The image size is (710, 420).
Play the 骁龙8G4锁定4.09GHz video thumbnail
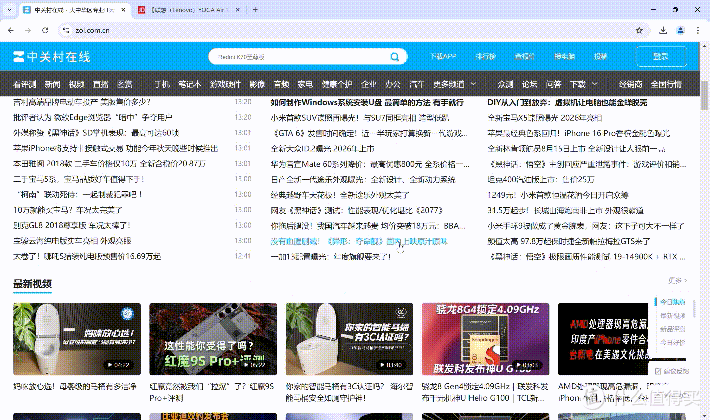[485, 339]
